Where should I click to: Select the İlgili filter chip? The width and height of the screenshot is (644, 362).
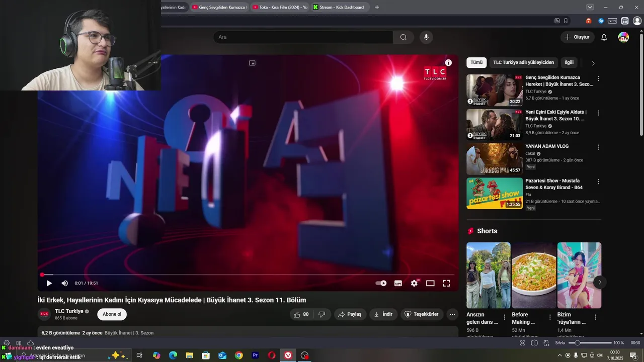569,62
